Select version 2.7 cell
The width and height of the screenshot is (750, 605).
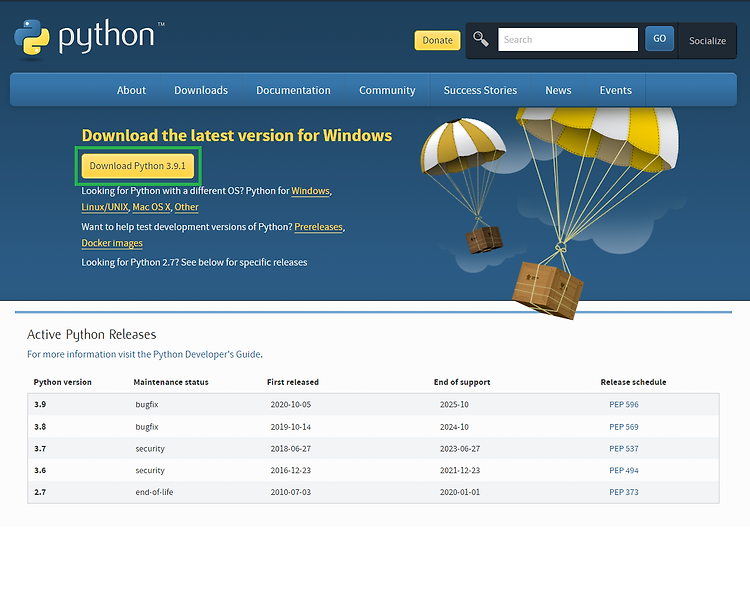click(x=40, y=492)
